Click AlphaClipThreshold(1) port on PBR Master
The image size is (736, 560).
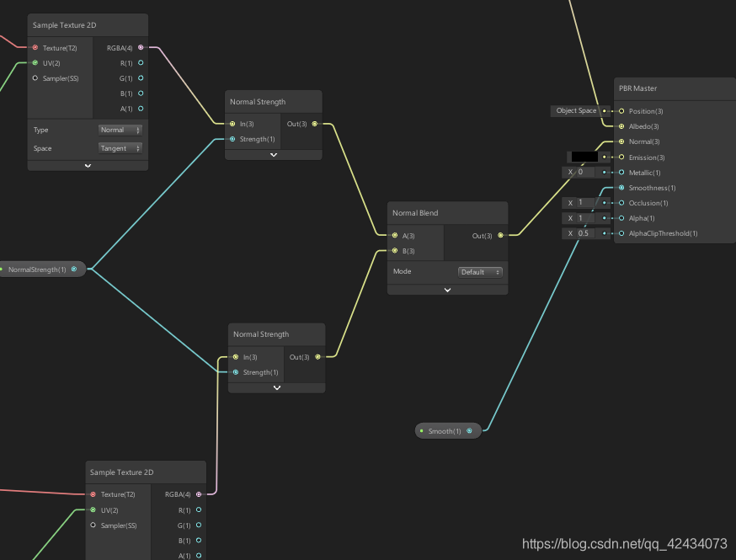[x=621, y=233]
